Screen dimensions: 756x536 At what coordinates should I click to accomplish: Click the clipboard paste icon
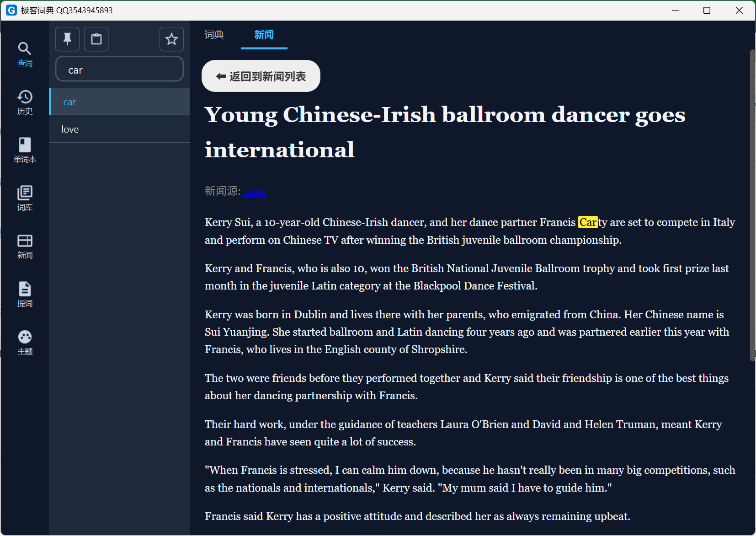pyautogui.click(x=96, y=39)
